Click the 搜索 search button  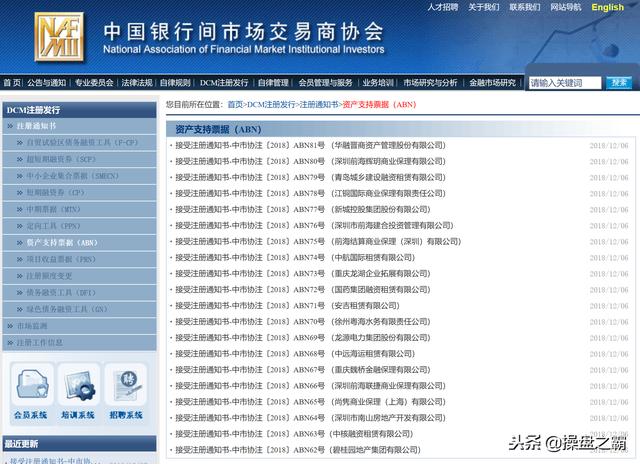tap(619, 83)
